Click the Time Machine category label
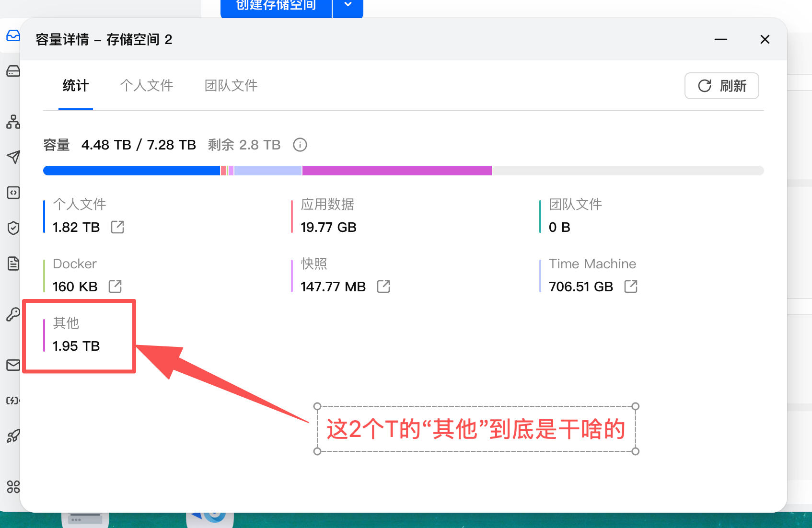812x528 pixels. click(x=592, y=264)
